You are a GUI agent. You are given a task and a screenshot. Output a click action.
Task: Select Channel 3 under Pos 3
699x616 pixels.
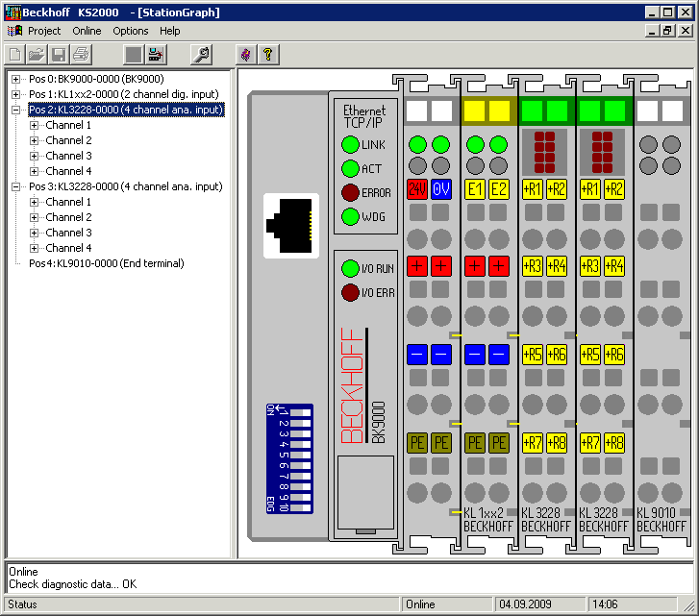tap(68, 233)
